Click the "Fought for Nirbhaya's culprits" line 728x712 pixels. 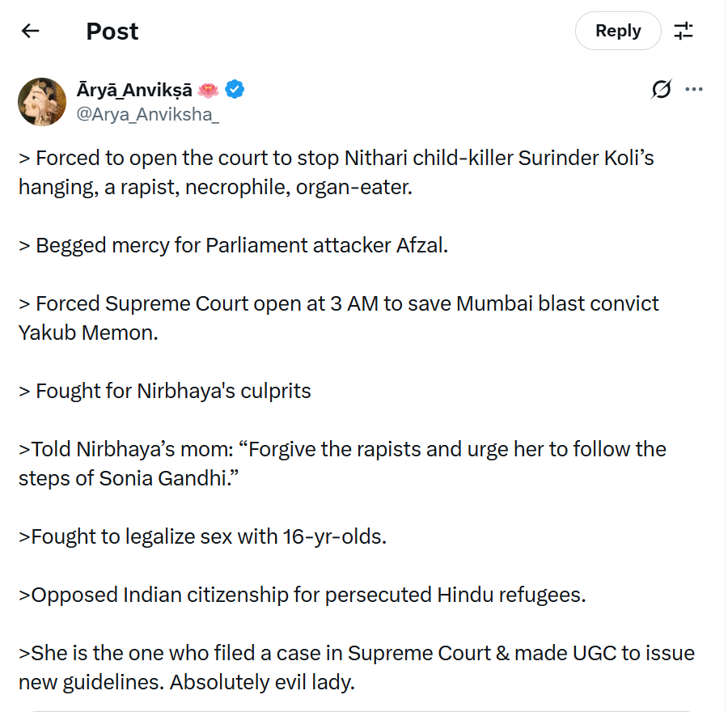tap(165, 391)
